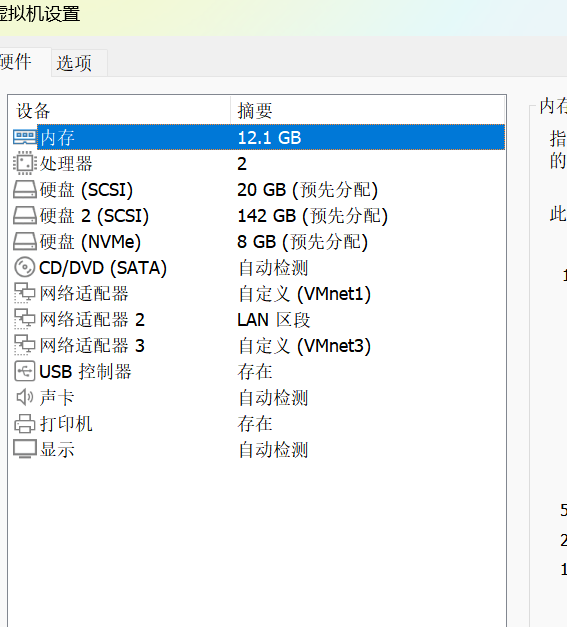Select the 硬盘 (SCSI) row
Viewport: 567px width, 627px height.
pos(259,189)
